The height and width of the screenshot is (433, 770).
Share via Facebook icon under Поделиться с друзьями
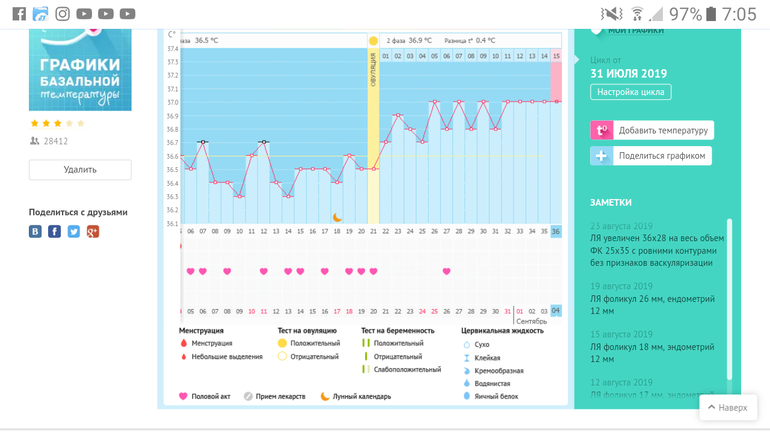[54, 231]
